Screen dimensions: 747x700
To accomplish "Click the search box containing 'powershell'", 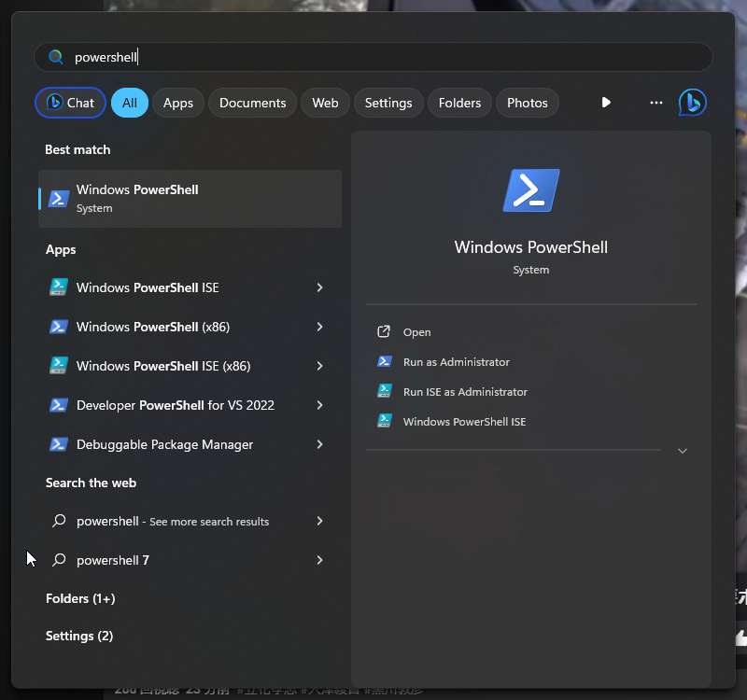I will (373, 57).
